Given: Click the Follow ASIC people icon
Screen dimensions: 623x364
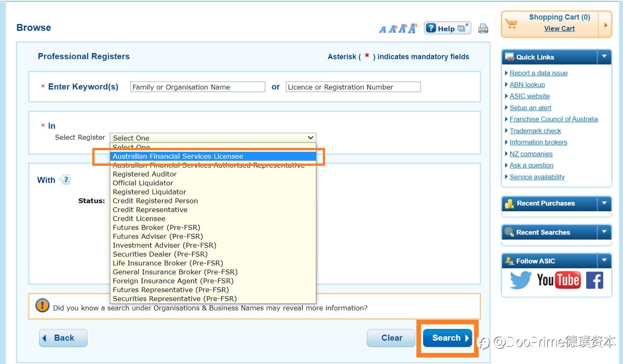Looking at the screenshot, I should click(510, 261).
